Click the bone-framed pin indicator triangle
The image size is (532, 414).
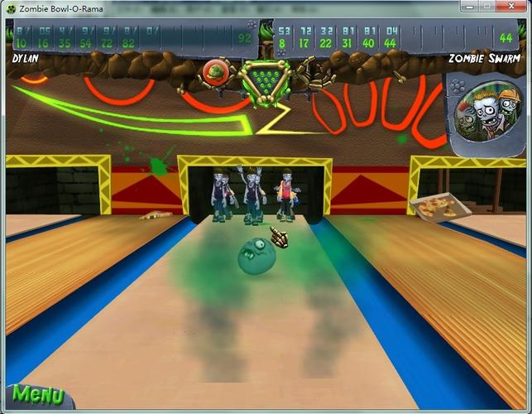tap(266, 82)
